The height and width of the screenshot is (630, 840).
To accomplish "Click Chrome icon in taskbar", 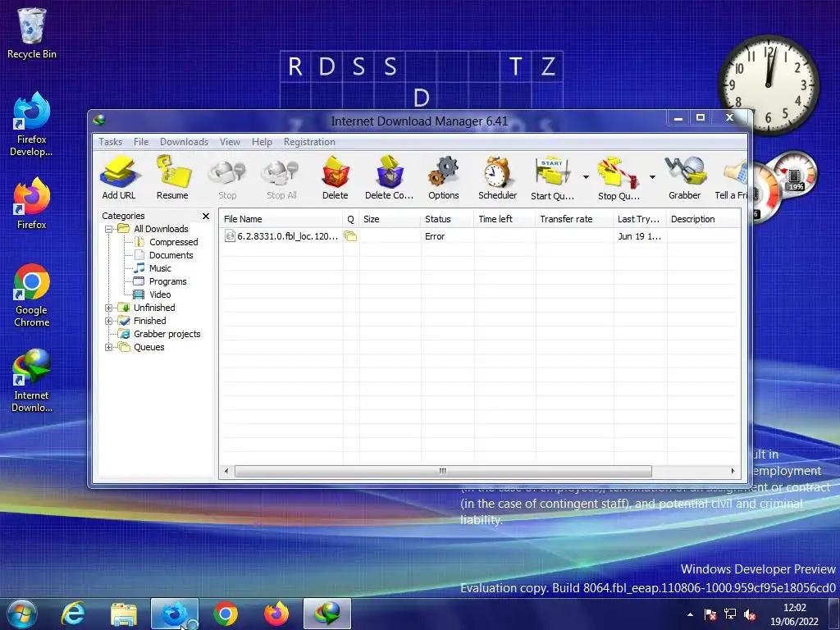I will [x=226, y=614].
